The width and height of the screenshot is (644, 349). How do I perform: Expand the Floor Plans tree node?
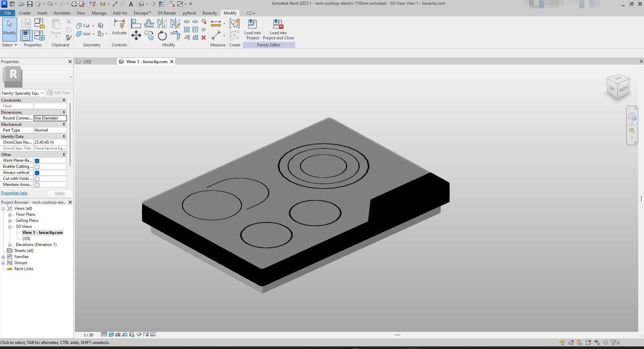pos(10,215)
